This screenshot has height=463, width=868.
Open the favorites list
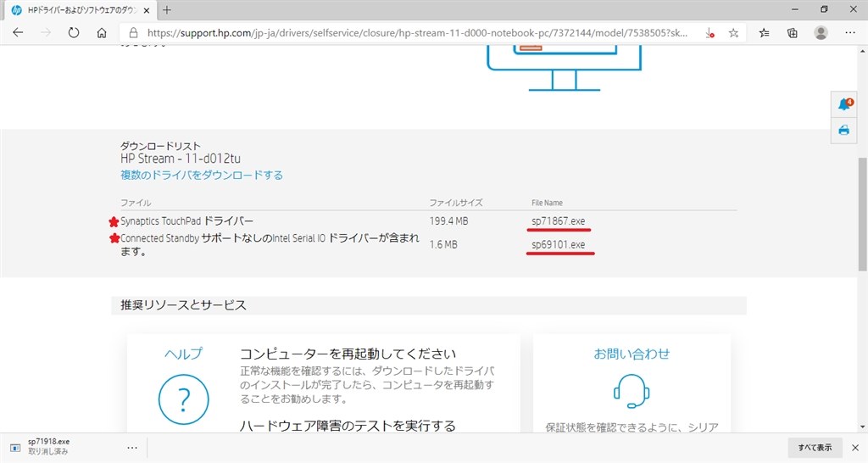coord(765,33)
